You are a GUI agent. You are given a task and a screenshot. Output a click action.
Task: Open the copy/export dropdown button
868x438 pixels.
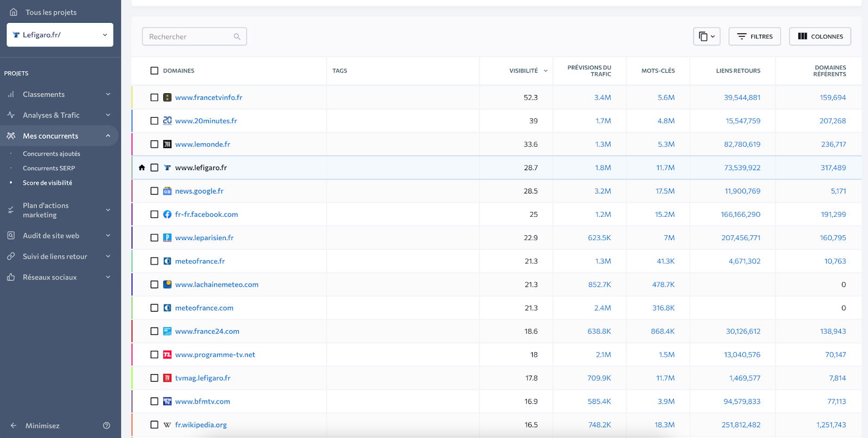pyautogui.click(x=706, y=36)
